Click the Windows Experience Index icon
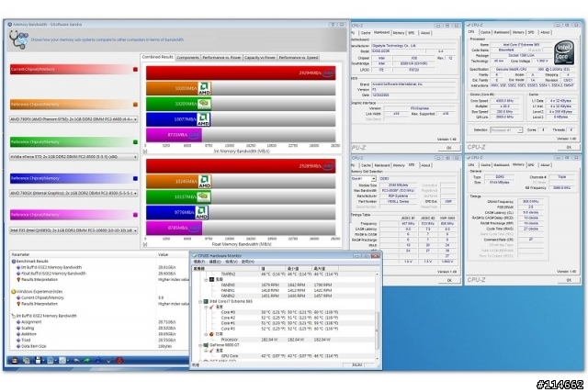Viewport: 588px width, 392px height. [14, 292]
